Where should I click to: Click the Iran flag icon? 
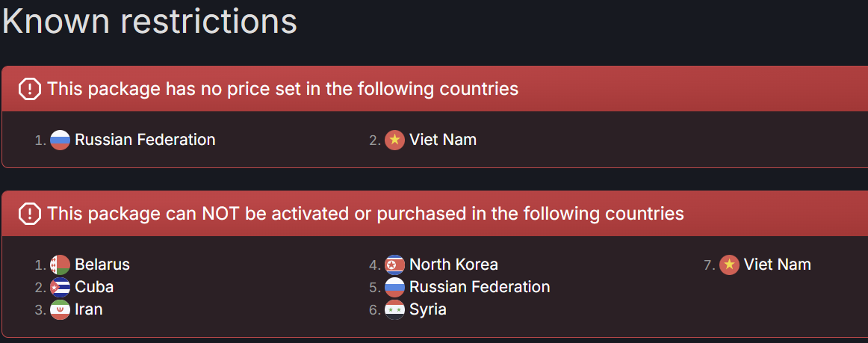[60, 309]
